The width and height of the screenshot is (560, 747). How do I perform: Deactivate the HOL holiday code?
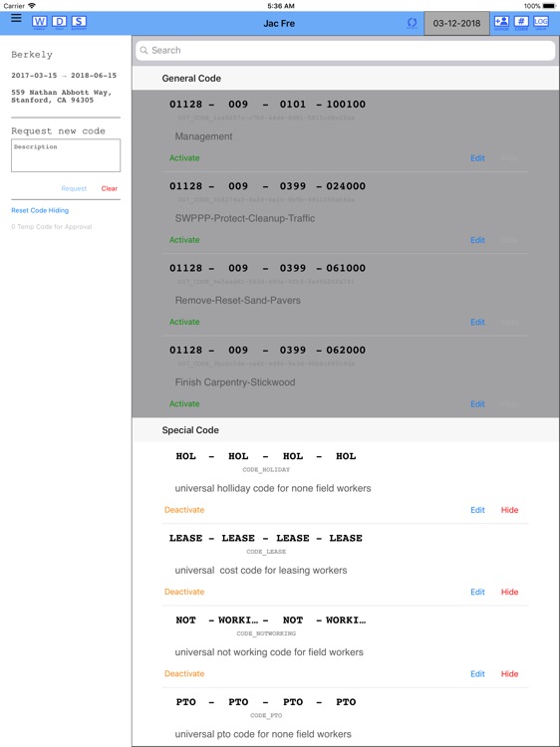[x=184, y=510]
